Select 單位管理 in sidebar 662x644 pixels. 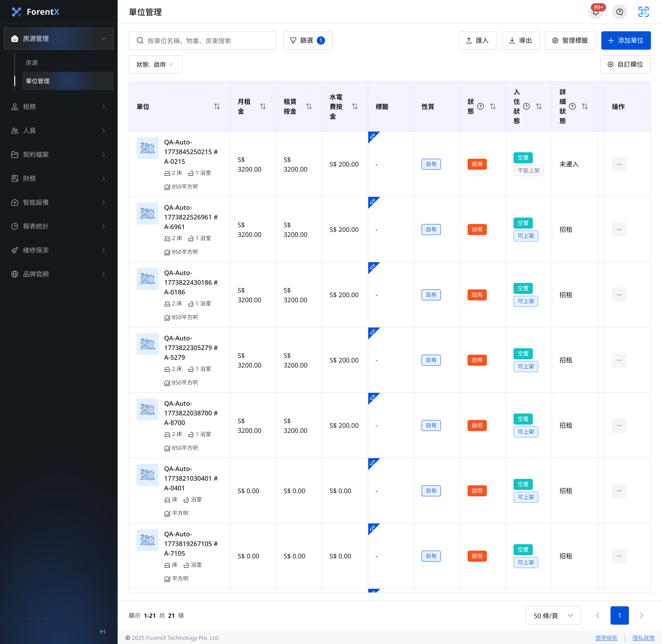pos(68,81)
